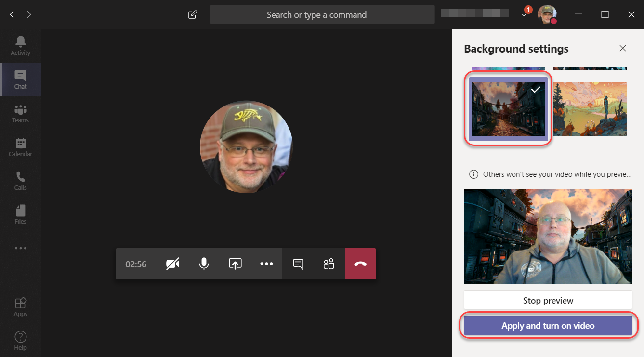Reveal more sidebar apps with the ellipsis
The width and height of the screenshot is (644, 357).
[20, 248]
